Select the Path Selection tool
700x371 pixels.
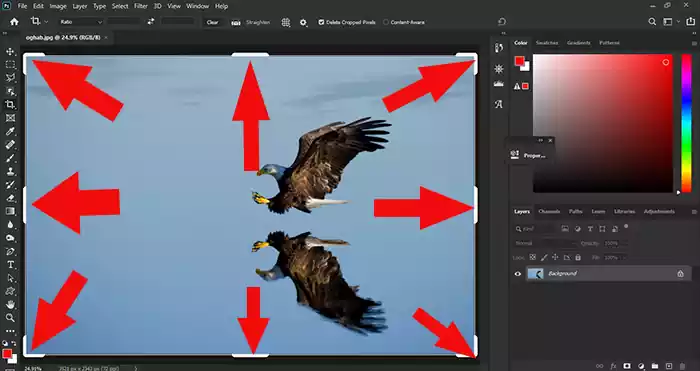click(x=10, y=278)
